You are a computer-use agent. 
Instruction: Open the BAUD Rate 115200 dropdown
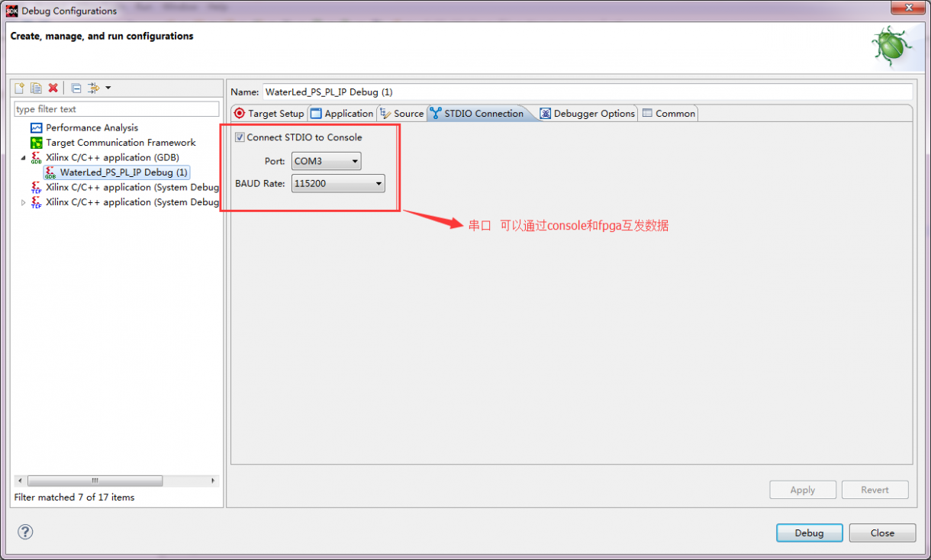pos(338,183)
